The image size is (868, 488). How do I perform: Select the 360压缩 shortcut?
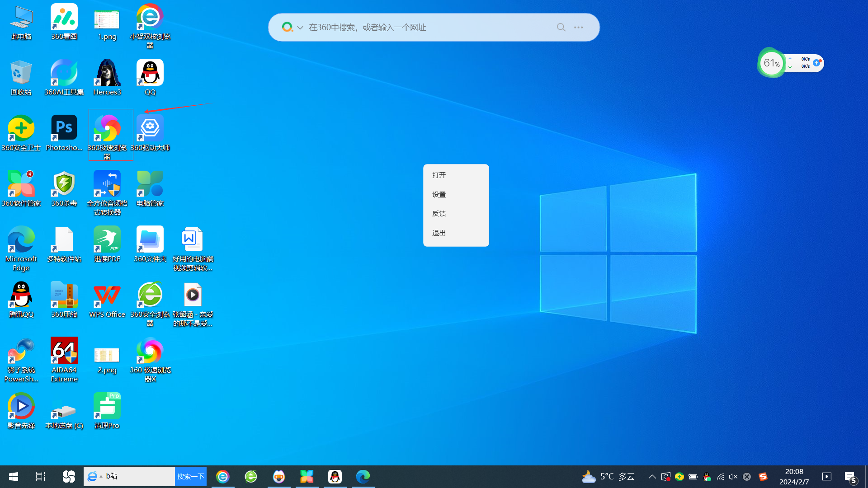click(64, 300)
